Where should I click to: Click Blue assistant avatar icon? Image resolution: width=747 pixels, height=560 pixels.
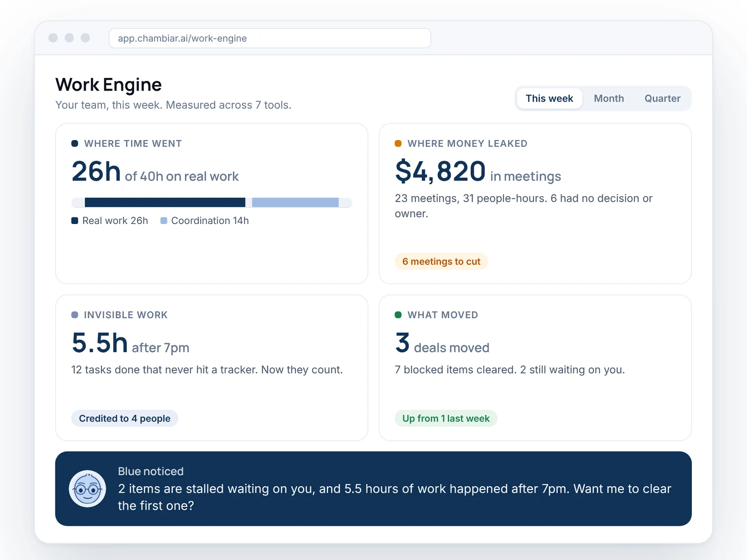click(x=87, y=489)
